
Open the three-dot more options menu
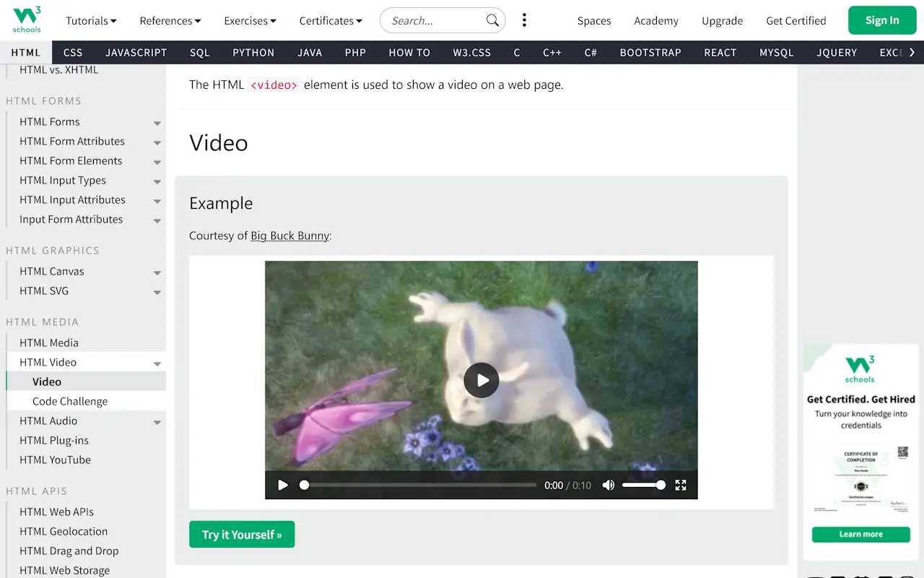point(524,20)
